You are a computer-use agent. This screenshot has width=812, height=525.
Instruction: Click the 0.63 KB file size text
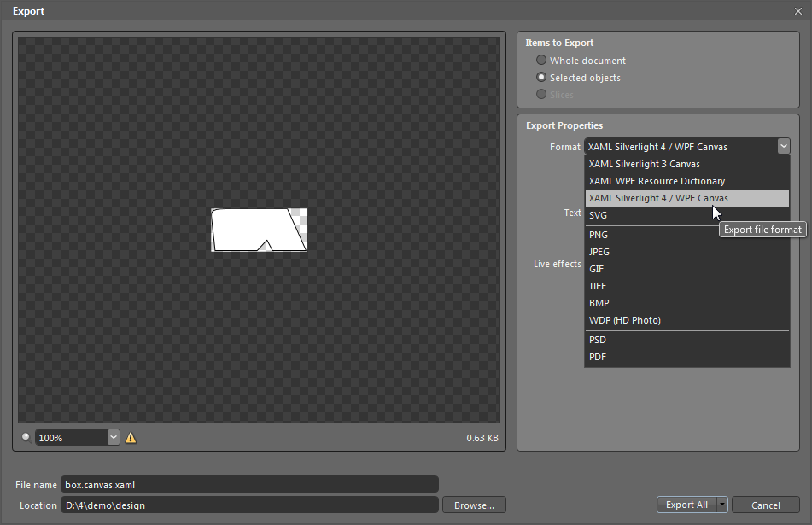click(x=482, y=438)
